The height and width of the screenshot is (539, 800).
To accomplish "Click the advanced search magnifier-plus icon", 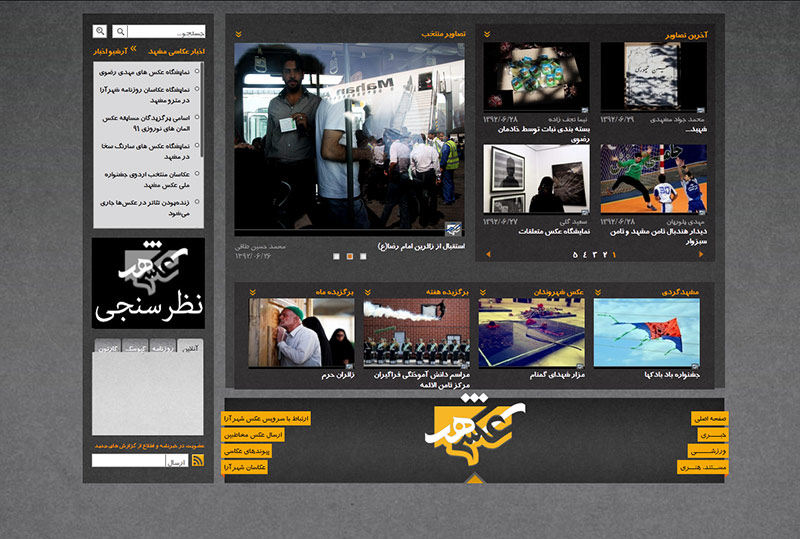I will coord(100,31).
